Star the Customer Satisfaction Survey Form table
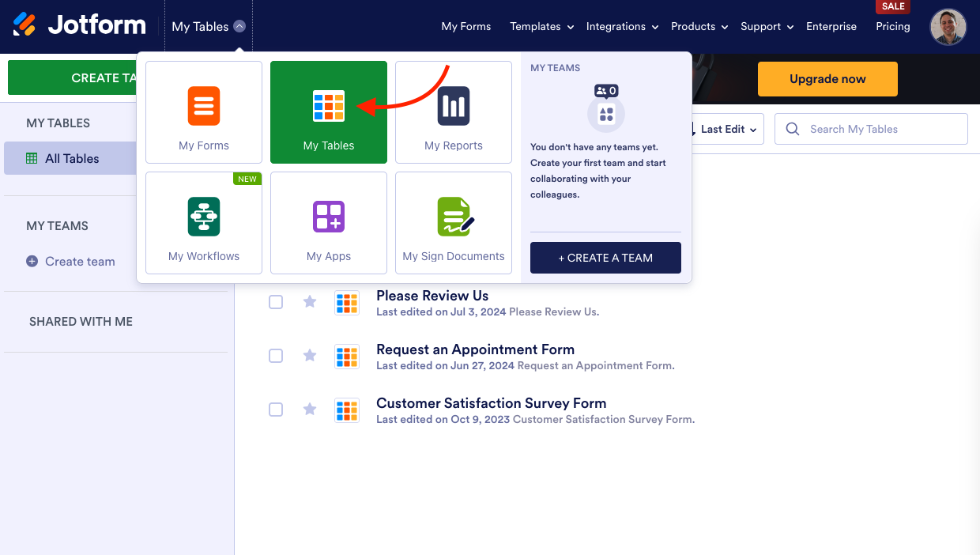Screen dimensions: 980x555 click(x=310, y=410)
